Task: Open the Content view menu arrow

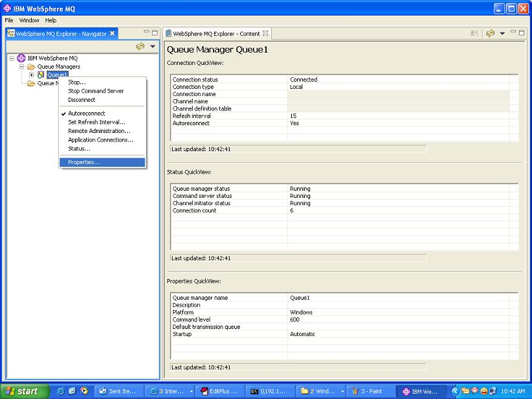Action: 503,33
